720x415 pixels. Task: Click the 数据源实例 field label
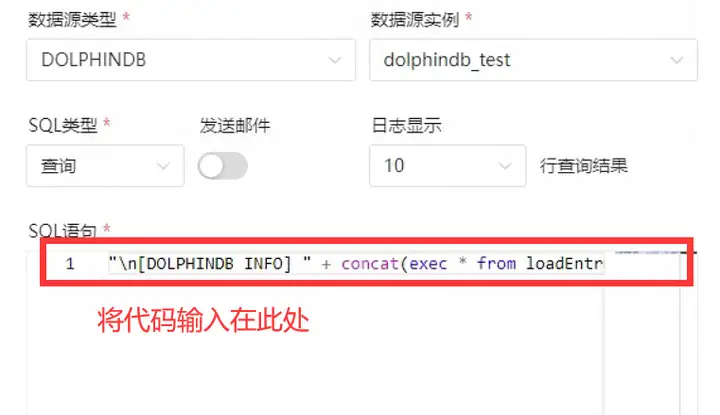point(415,20)
